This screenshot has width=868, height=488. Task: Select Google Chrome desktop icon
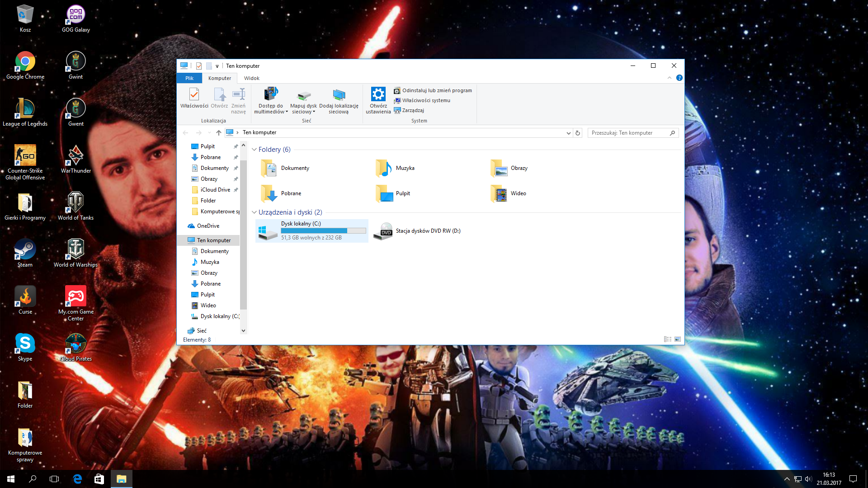click(x=25, y=66)
